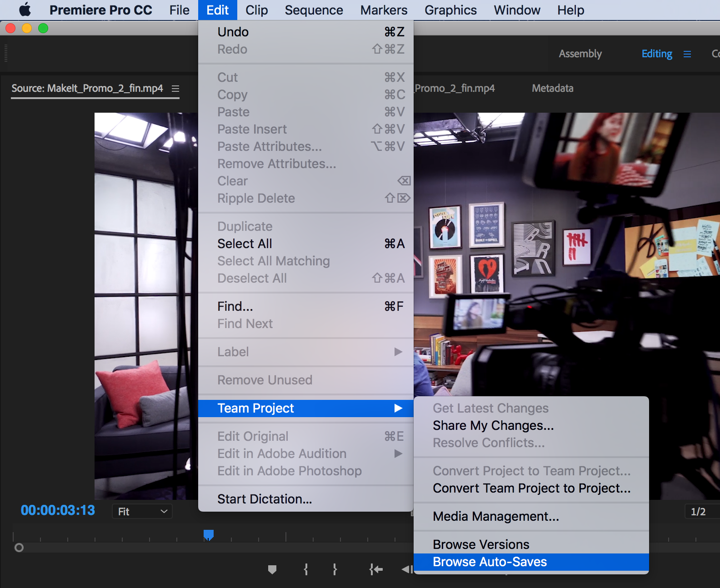Open the Window menu
This screenshot has width=720, height=588.
click(517, 10)
